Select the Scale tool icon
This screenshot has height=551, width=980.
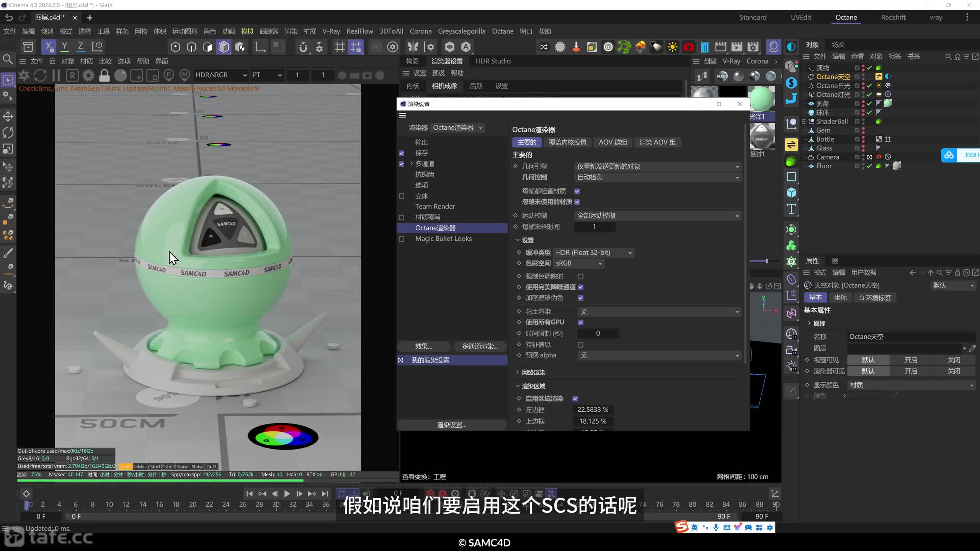click(8, 148)
